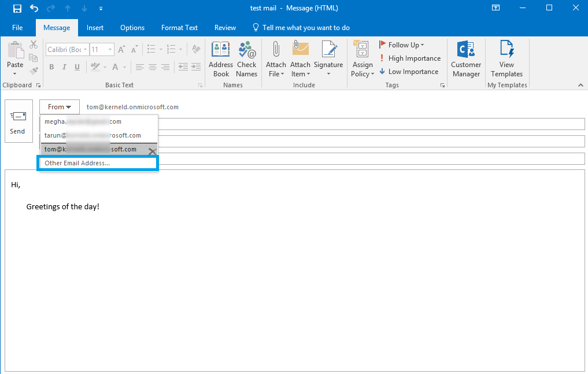Switch to the Insert ribbon tab
Image resolution: width=588 pixels, height=374 pixels.
[x=95, y=28]
